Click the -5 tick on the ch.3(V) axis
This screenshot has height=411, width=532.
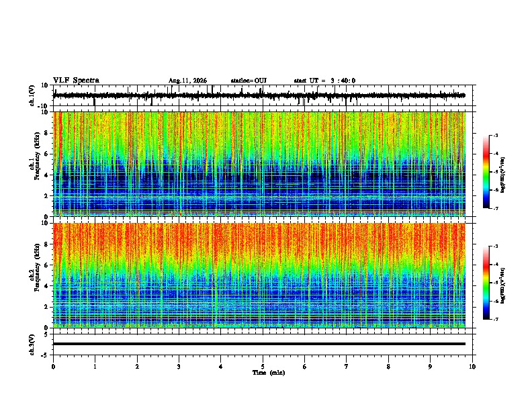(46, 355)
